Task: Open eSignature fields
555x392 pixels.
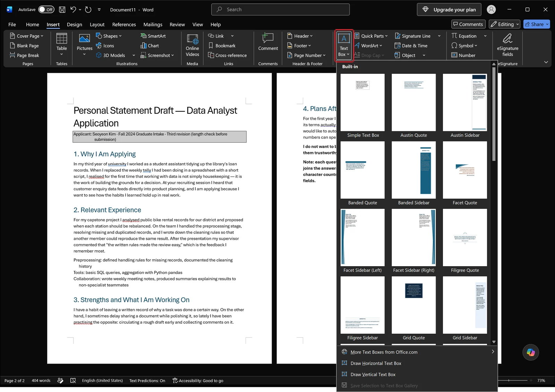Action: [x=507, y=45]
